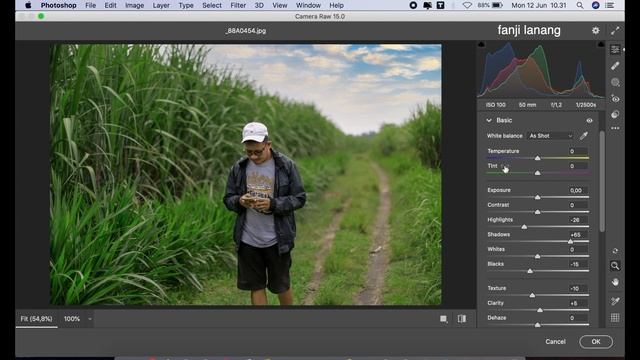The height and width of the screenshot is (360, 640).
Task: Open the zoom level dropdown arrow
Action: coord(90,319)
